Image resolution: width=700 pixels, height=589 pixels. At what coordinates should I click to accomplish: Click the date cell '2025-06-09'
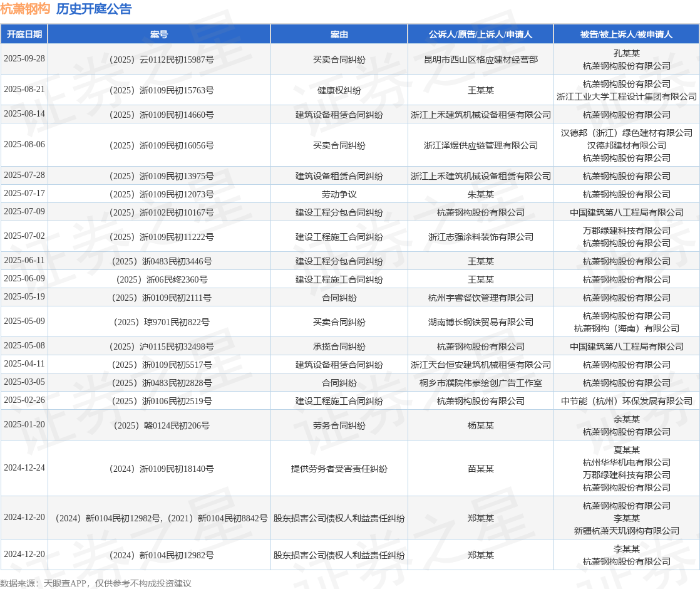tap(24, 278)
